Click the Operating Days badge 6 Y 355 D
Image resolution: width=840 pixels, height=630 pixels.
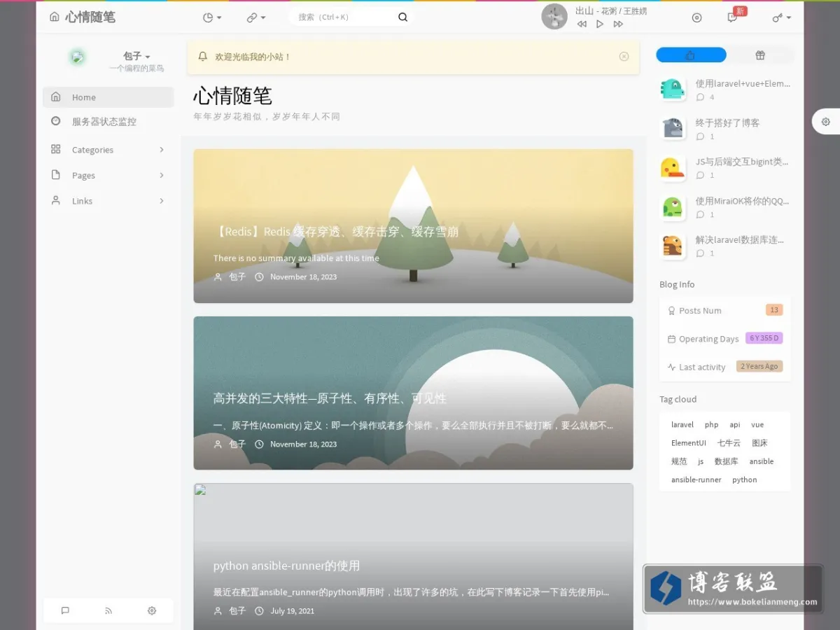[764, 338]
